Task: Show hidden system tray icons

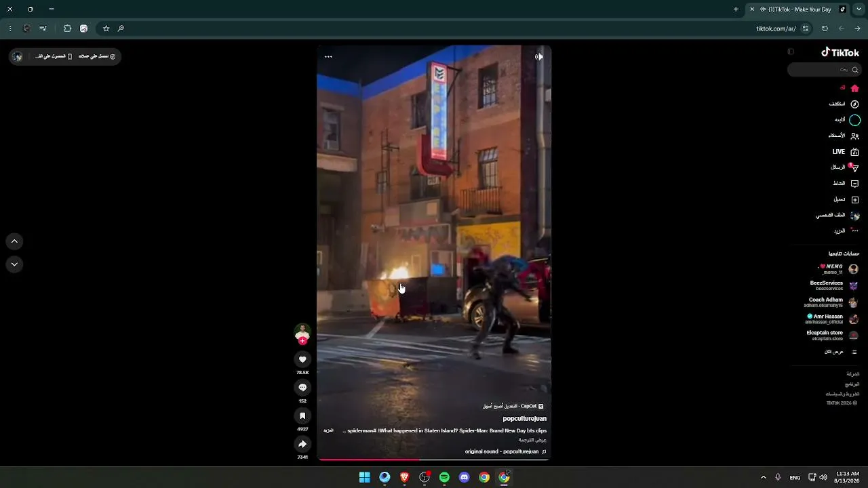Action: click(x=763, y=477)
